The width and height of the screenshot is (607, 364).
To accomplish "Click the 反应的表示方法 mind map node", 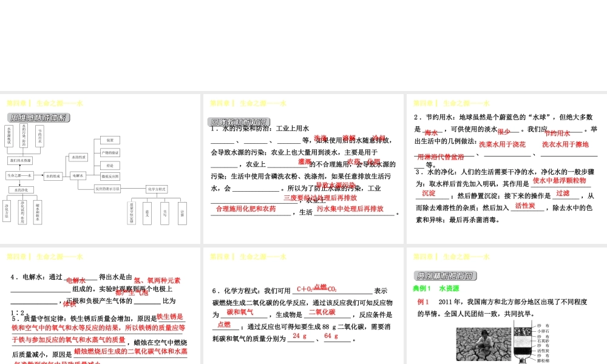I will 107,189.
